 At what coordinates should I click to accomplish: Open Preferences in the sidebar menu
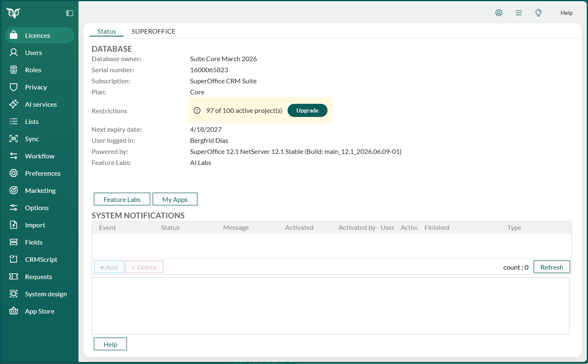point(40,173)
